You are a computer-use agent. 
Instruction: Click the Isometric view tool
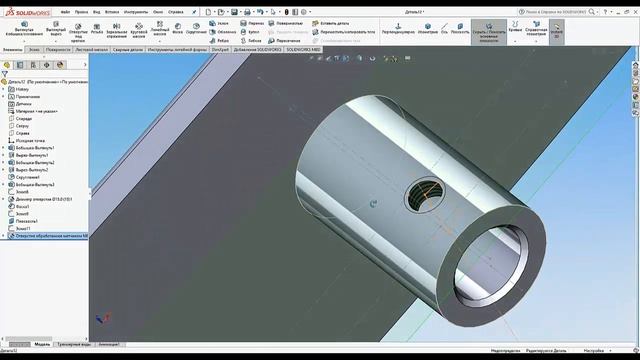tap(427, 29)
